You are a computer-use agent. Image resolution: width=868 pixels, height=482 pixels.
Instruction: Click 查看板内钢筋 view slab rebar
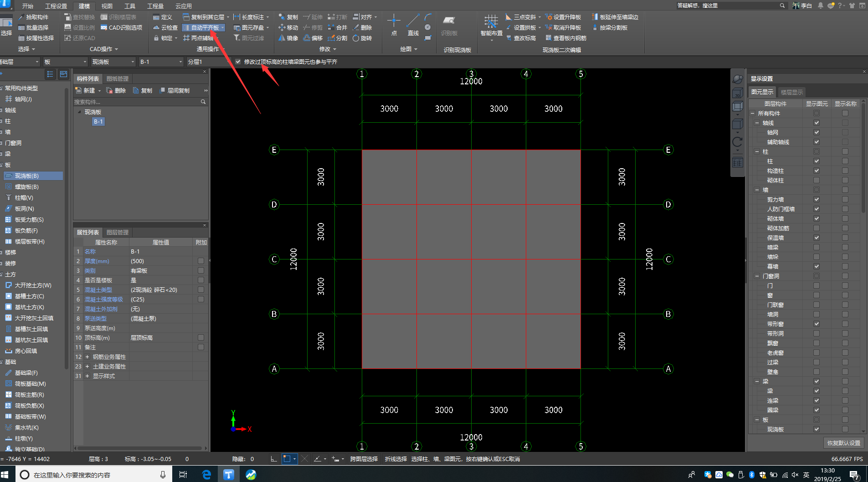point(566,38)
